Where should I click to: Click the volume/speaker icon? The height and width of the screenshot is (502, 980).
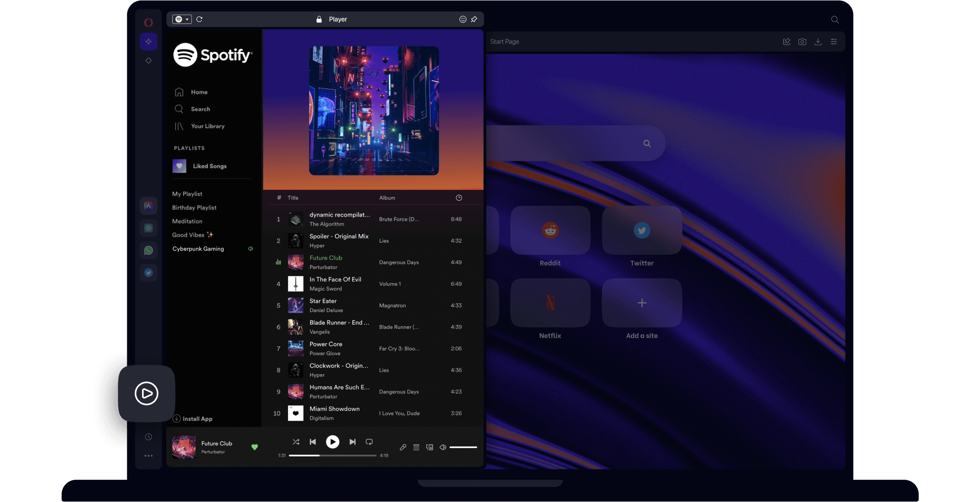443,447
